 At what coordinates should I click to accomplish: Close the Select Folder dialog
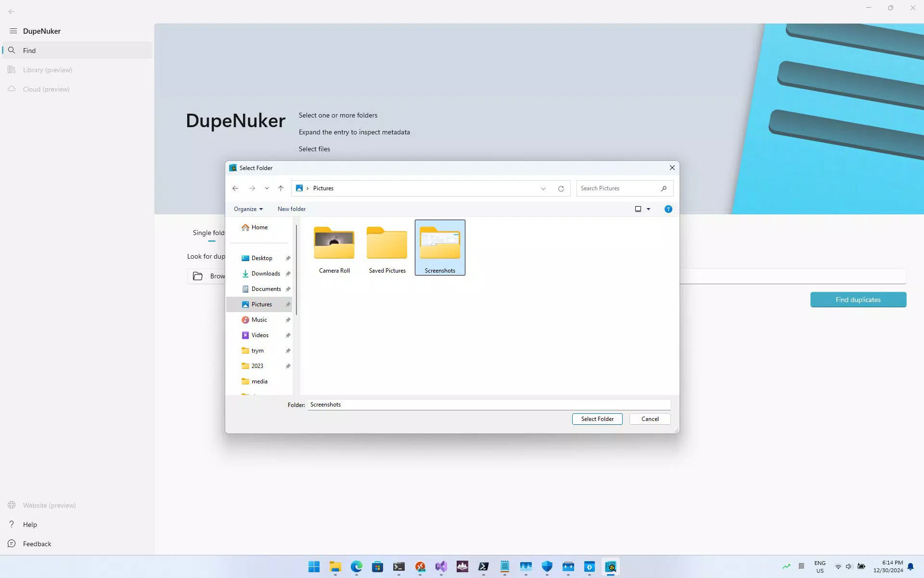(672, 168)
